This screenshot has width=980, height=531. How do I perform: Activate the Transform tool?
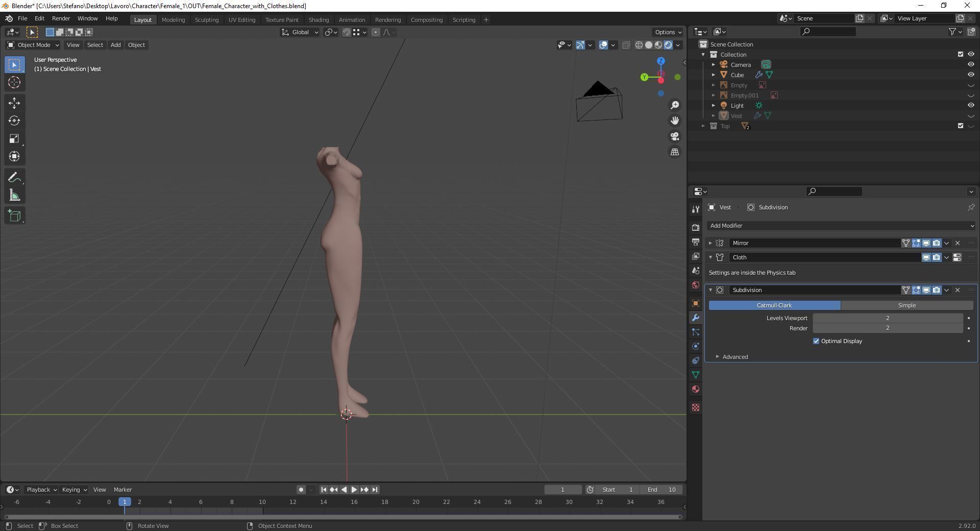(14, 156)
